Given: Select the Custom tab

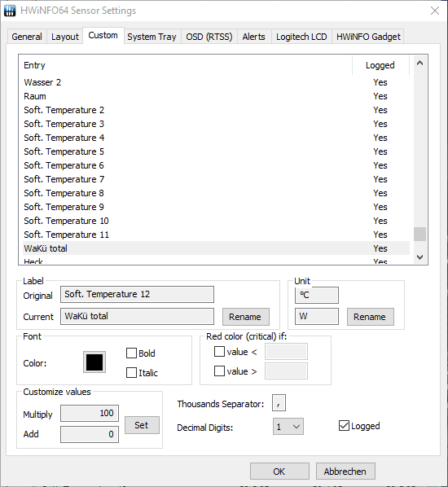Looking at the screenshot, I should coord(103,35).
